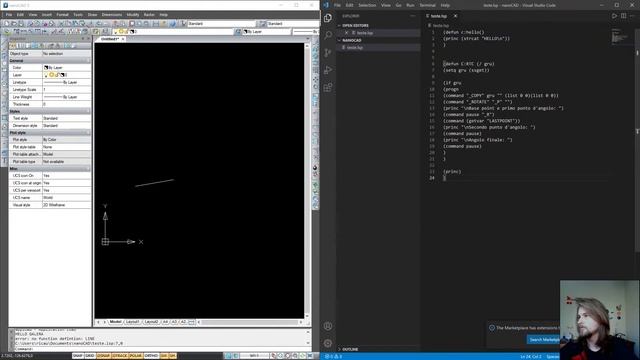This screenshot has width=640, height=360.
Task: Open the dimension style Standard dropdown
Action: pos(293,24)
